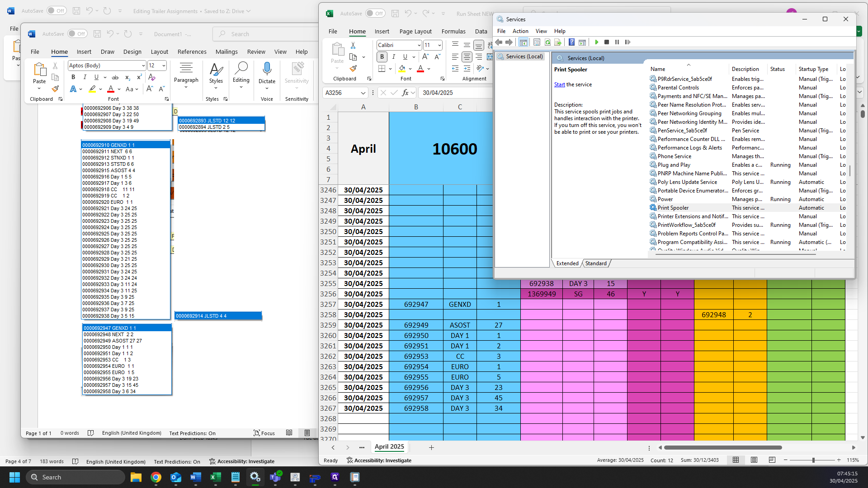
Task: Click Cut scissors icon in Excel
Action: pyautogui.click(x=353, y=46)
